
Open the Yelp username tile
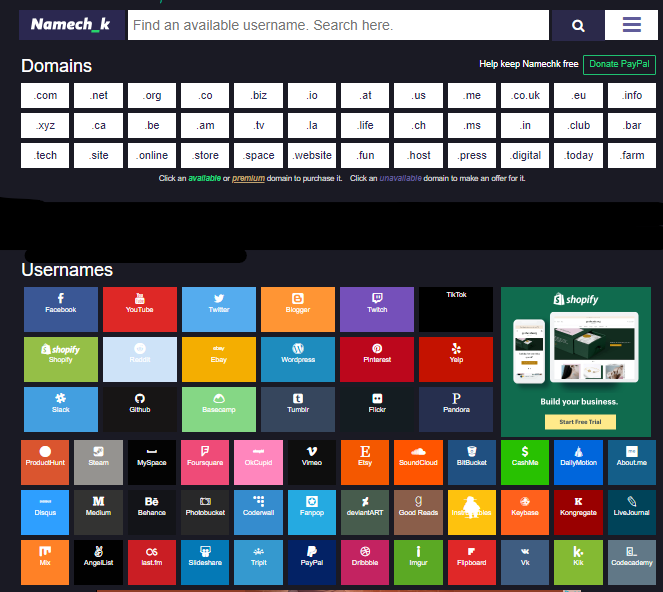[x=456, y=359]
